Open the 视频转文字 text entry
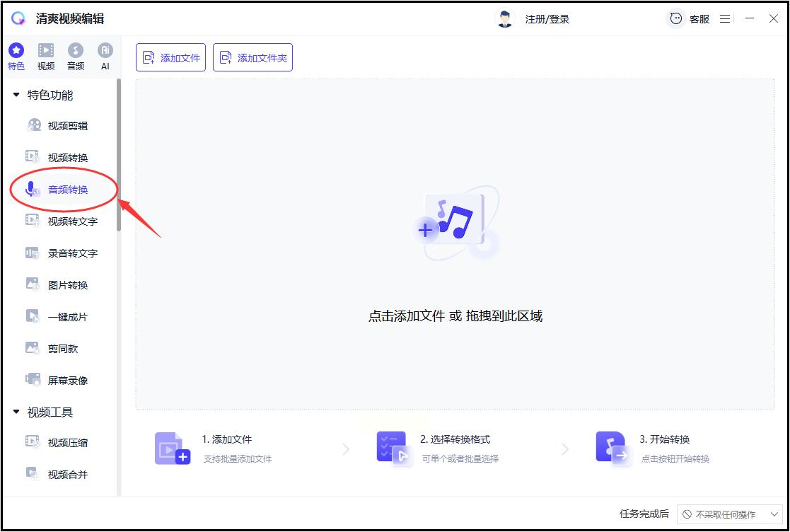Viewport: 790px width, 532px height. 73,221
